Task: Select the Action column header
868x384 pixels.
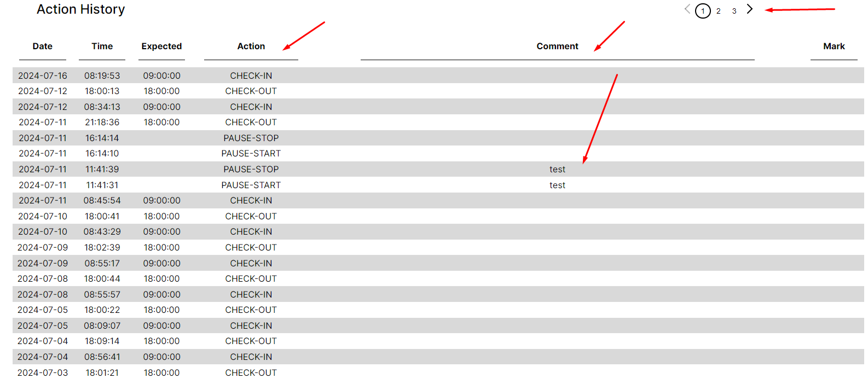Action: (x=251, y=46)
